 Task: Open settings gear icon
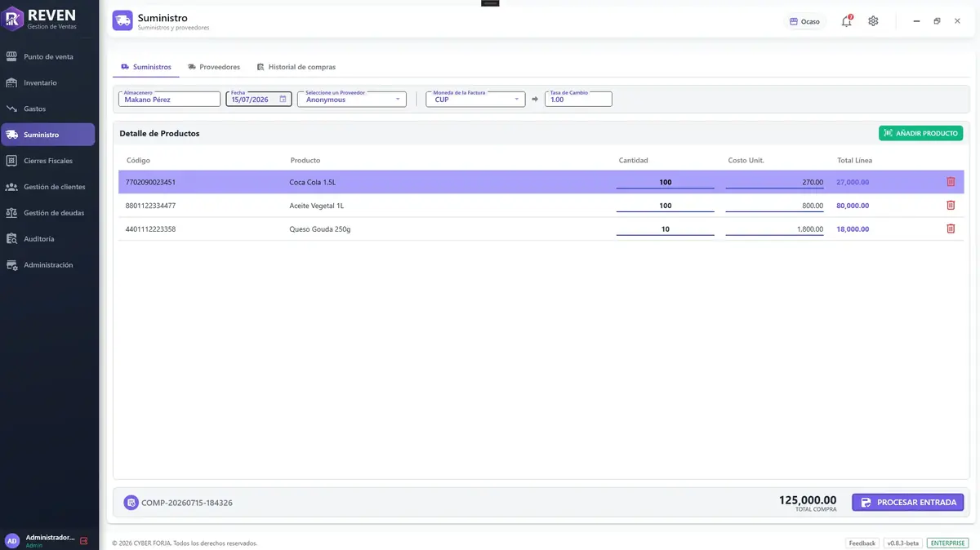tap(873, 21)
